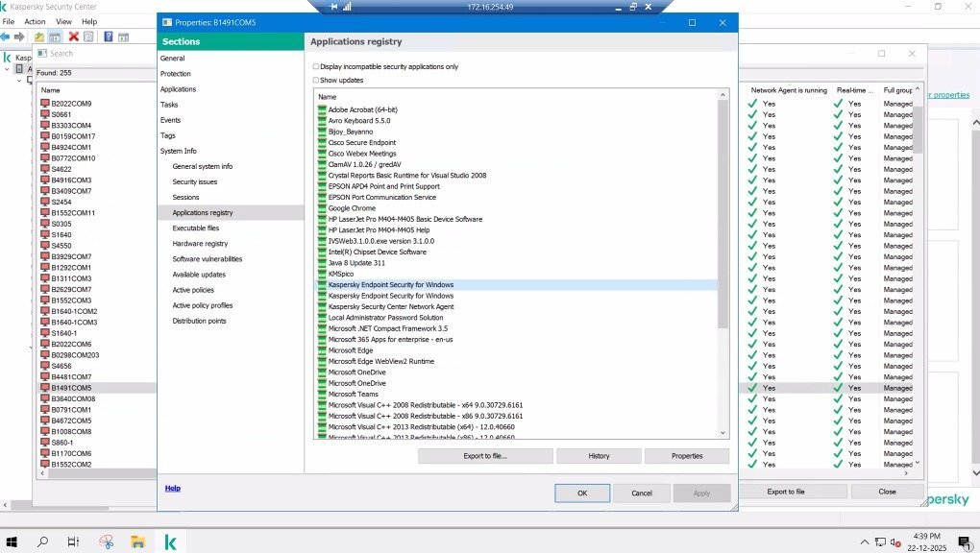This screenshot has width=980, height=553.
Task: Click the volume tray icon
Action: coord(895,542)
